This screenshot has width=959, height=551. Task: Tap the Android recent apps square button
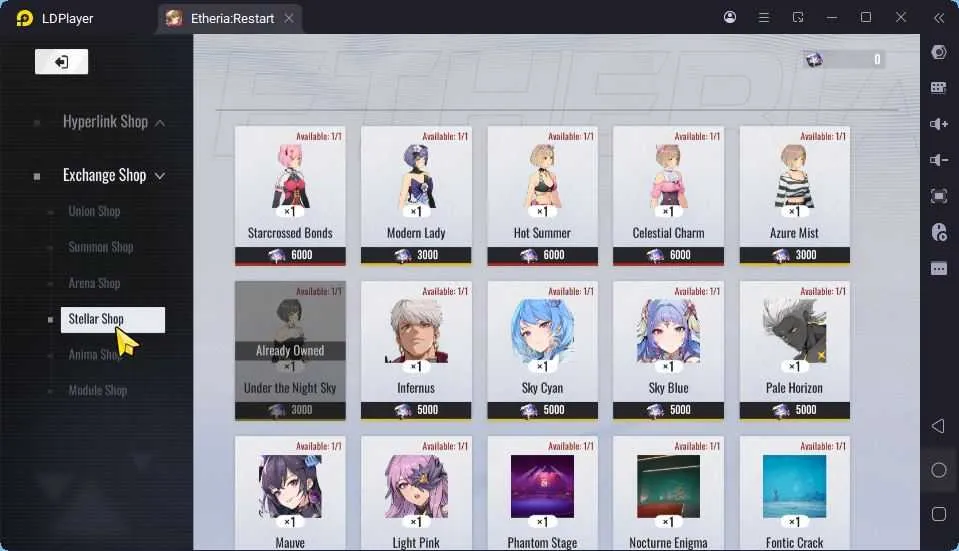[939, 514]
